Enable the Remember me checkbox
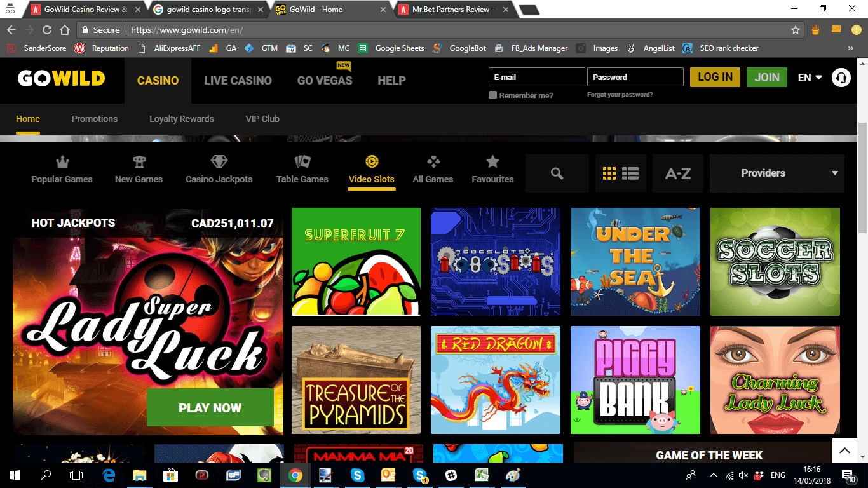 (x=492, y=95)
